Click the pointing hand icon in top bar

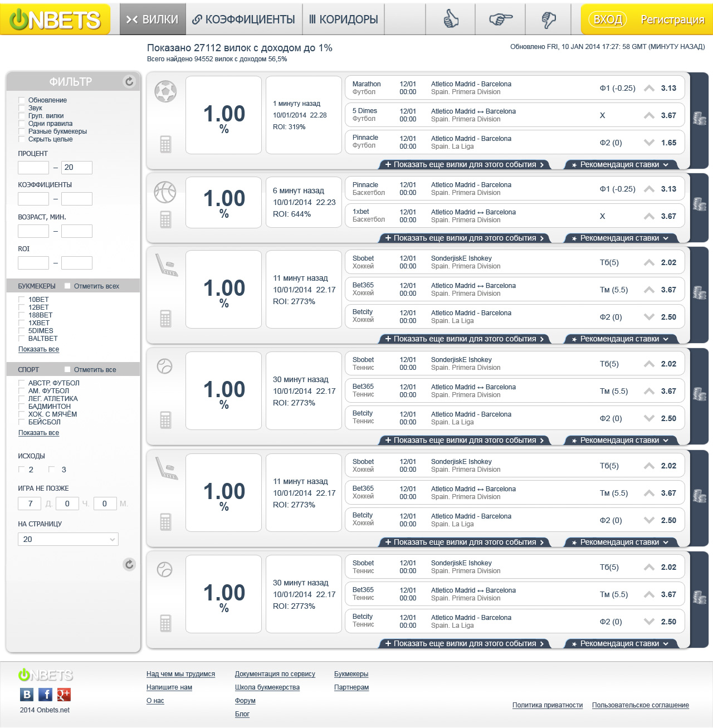(x=500, y=19)
